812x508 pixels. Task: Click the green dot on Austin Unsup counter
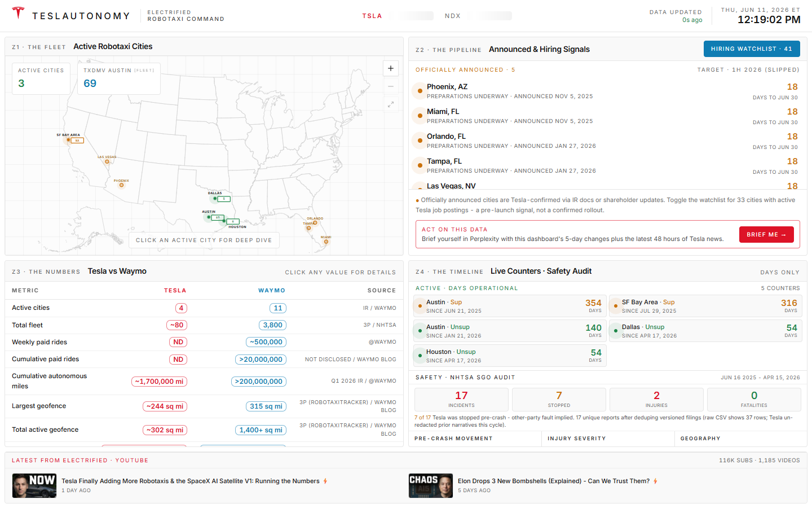[420, 331]
